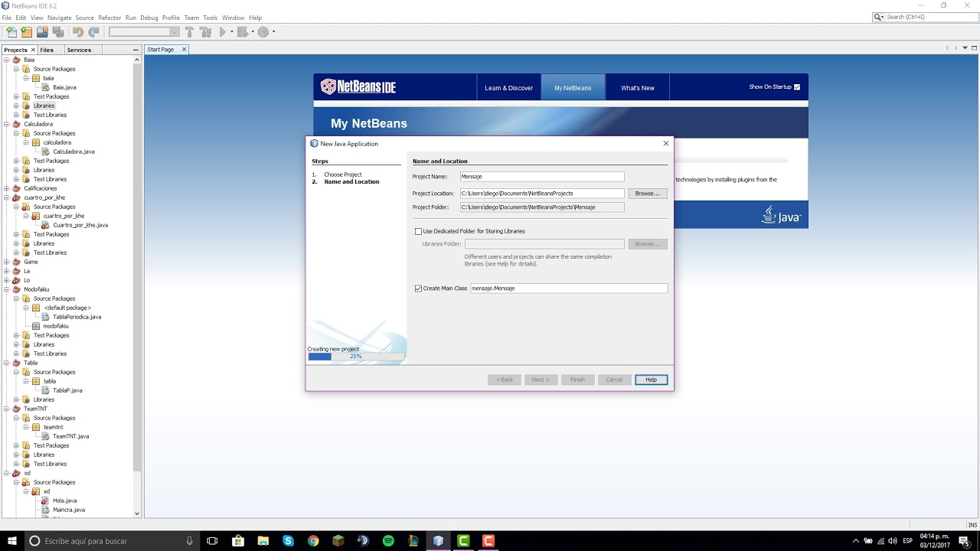
Task: Open the project configuration combo box
Action: click(144, 32)
